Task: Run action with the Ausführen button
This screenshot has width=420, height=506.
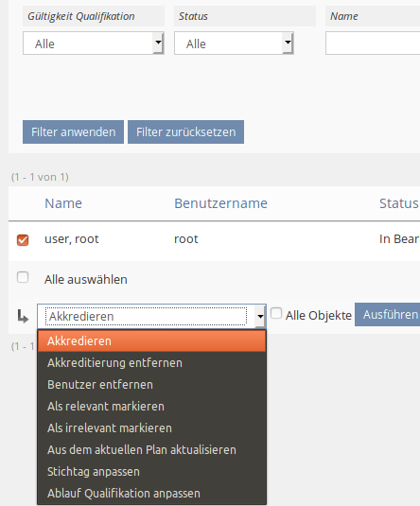Action: pyautogui.click(x=388, y=315)
